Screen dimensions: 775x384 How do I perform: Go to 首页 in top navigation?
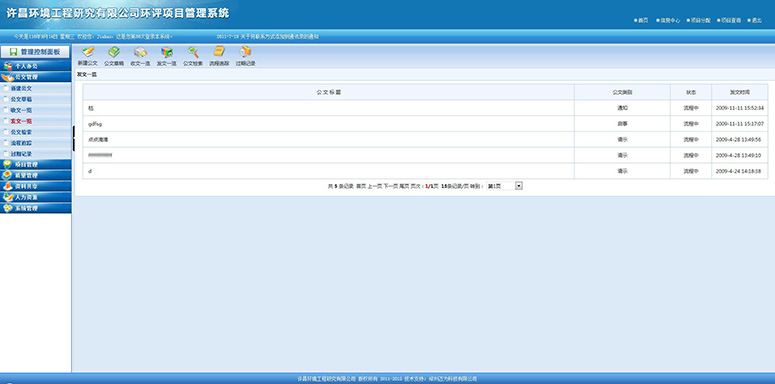pyautogui.click(x=643, y=21)
